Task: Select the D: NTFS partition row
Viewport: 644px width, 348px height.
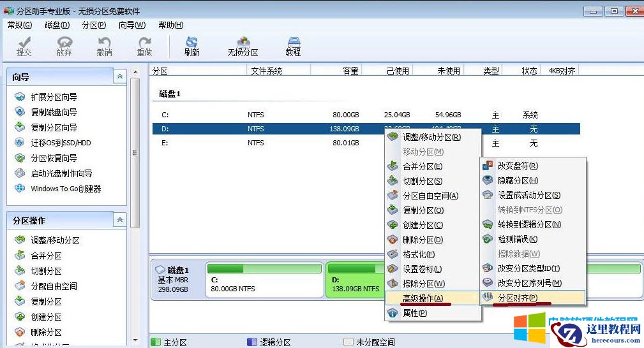Action: (x=366, y=129)
